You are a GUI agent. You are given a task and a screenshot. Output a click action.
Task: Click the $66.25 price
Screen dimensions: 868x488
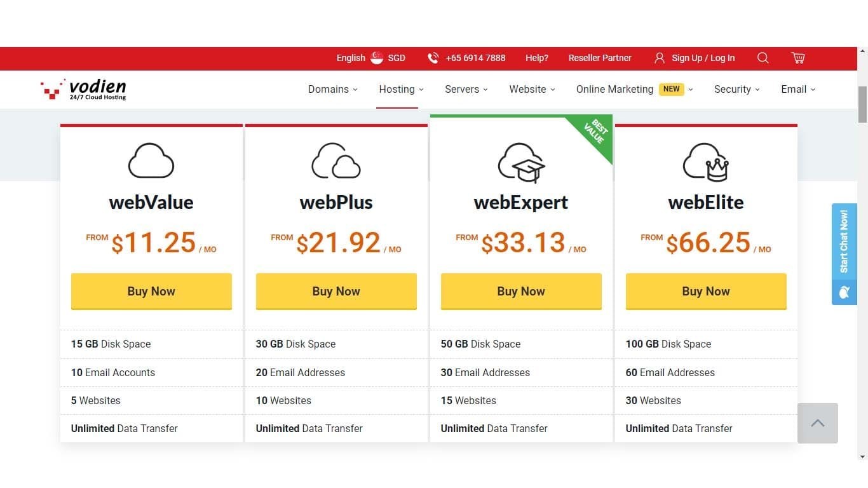pyautogui.click(x=708, y=243)
